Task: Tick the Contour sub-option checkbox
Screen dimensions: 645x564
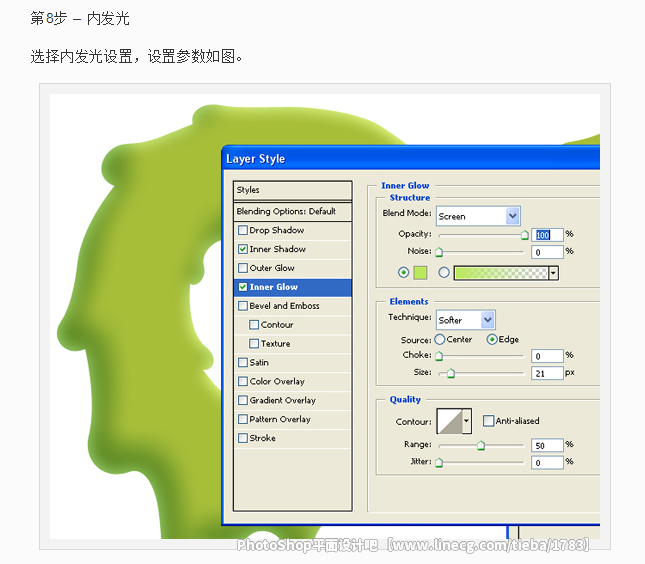Action: tap(254, 325)
